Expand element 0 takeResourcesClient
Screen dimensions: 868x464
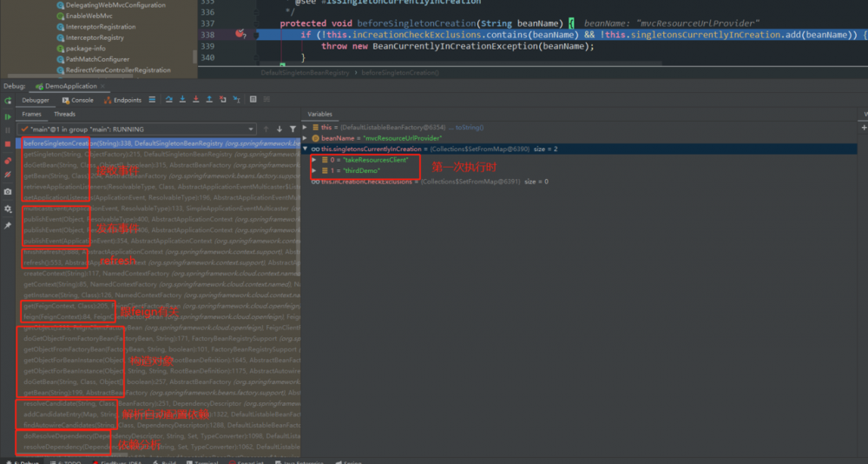click(x=314, y=160)
